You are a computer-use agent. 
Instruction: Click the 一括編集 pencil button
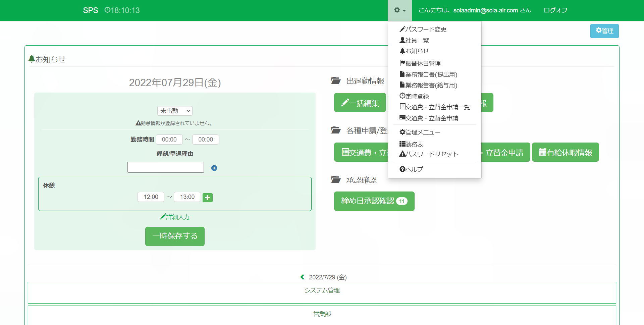click(x=360, y=103)
